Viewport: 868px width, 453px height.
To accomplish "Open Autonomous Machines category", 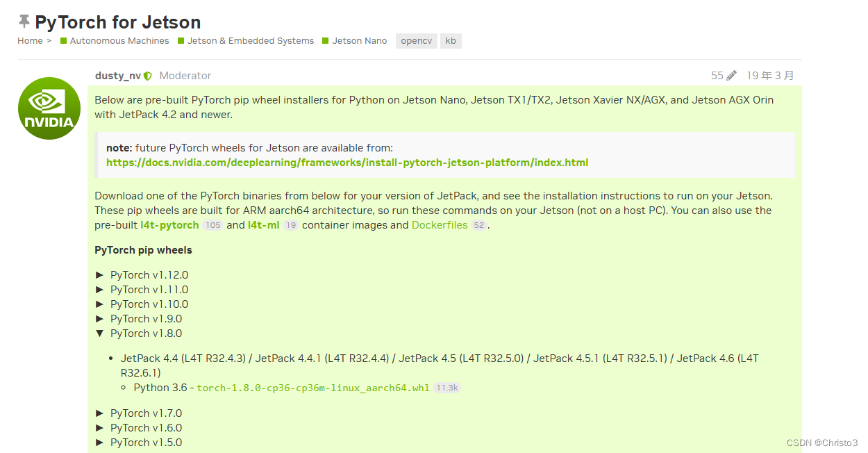I will point(115,41).
